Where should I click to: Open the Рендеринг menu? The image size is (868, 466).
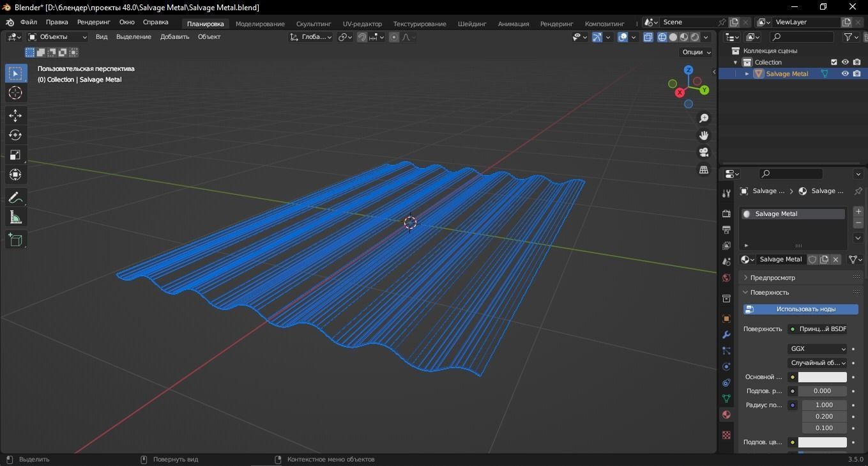pos(94,22)
